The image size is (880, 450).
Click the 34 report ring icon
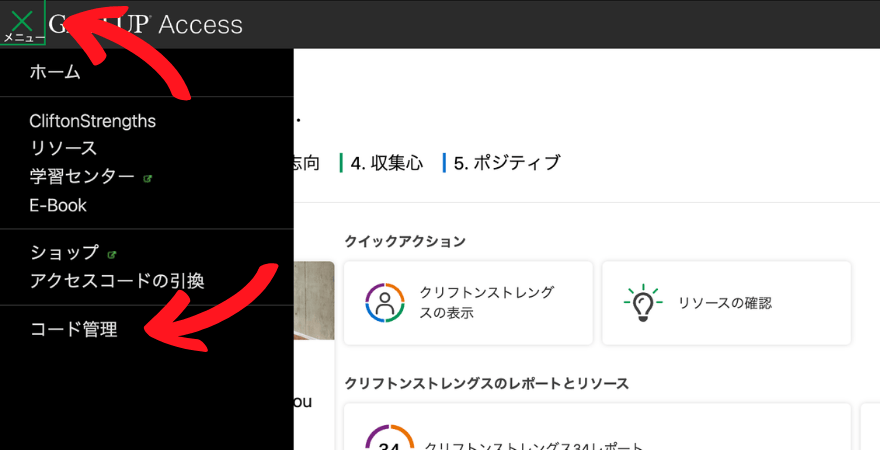pos(390,438)
